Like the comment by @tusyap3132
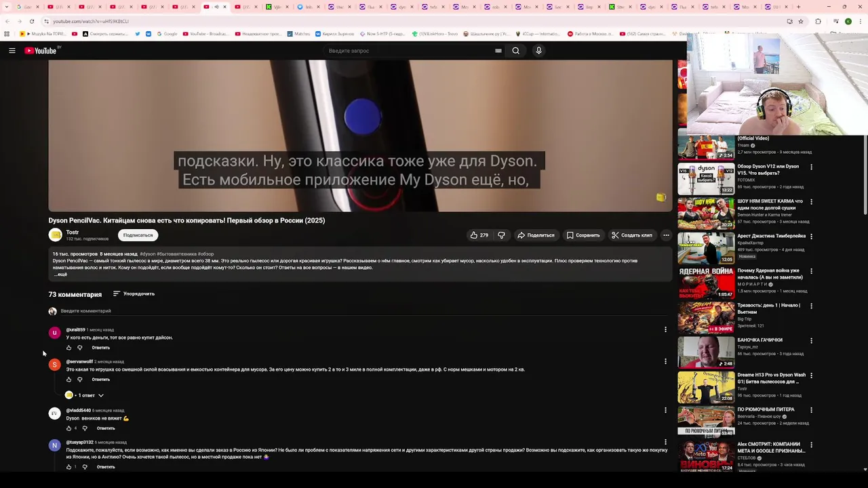Screen dimensions: 868x488 68,467
